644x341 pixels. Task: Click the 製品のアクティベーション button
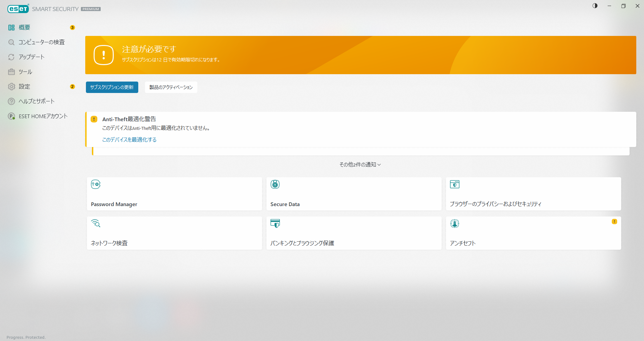click(171, 87)
